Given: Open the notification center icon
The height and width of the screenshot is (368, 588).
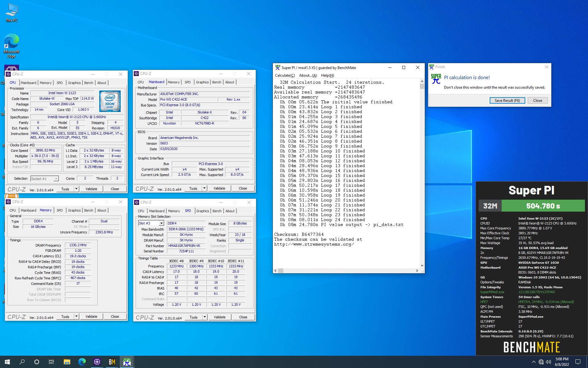Looking at the screenshot, I should (x=578, y=362).
